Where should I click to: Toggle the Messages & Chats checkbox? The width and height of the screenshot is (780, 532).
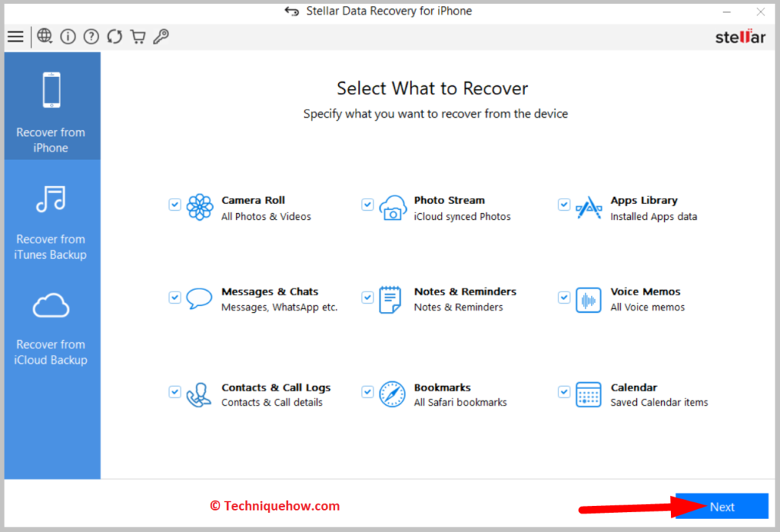(x=174, y=298)
